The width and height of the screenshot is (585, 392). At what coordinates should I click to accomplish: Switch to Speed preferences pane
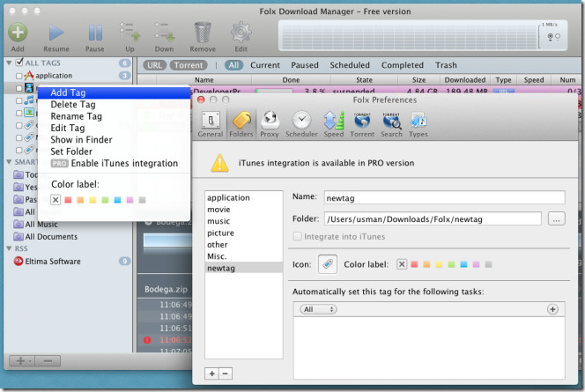tap(333, 125)
